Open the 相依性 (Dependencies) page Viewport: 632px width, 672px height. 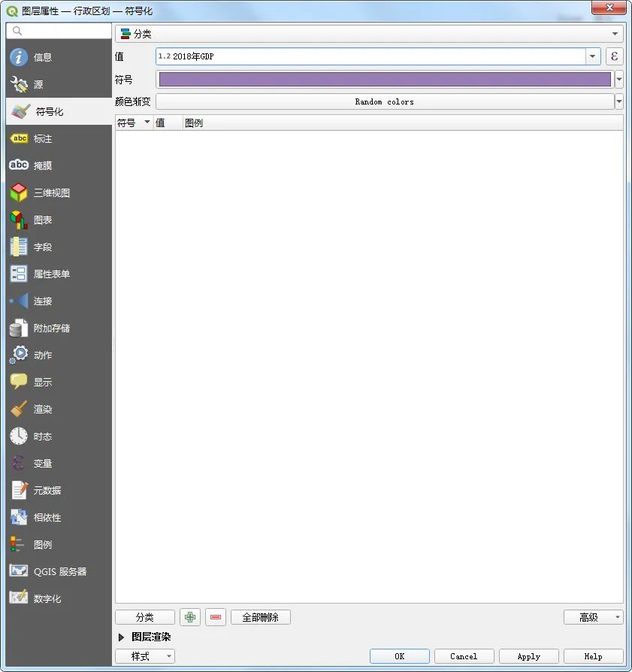click(x=59, y=517)
